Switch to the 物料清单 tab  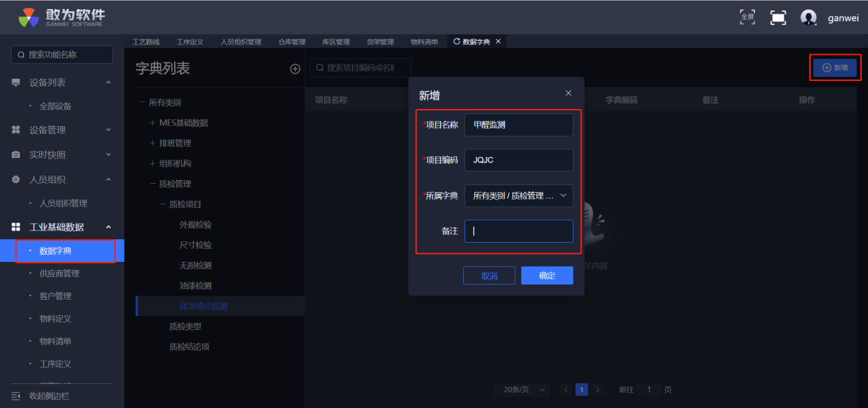(424, 42)
